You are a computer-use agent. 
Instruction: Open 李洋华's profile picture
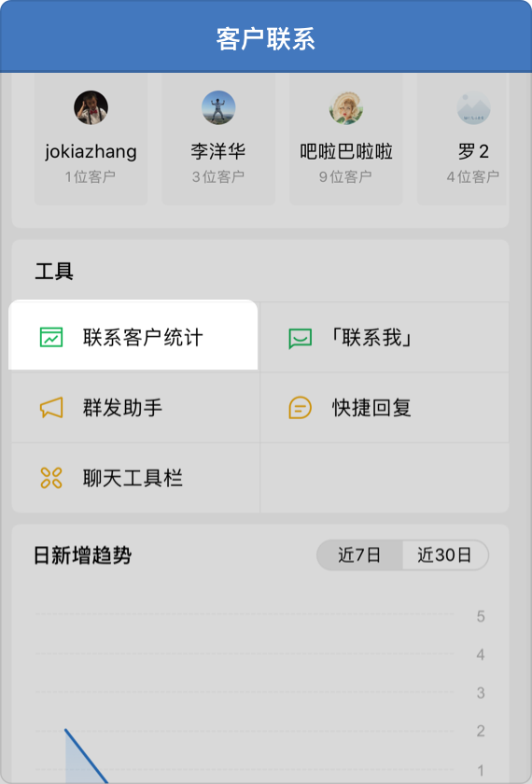point(218,107)
